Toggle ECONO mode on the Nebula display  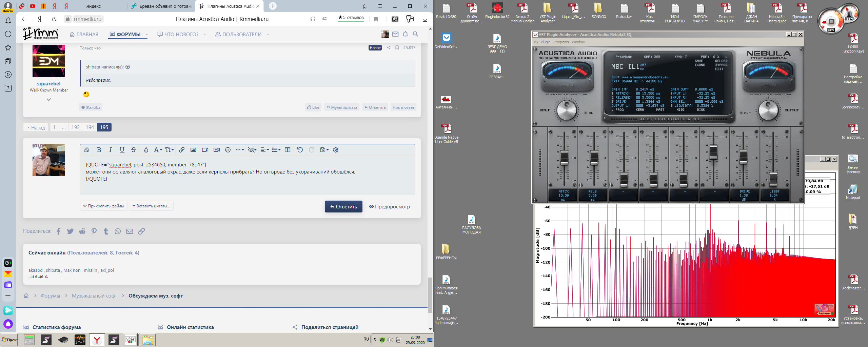[700, 65]
